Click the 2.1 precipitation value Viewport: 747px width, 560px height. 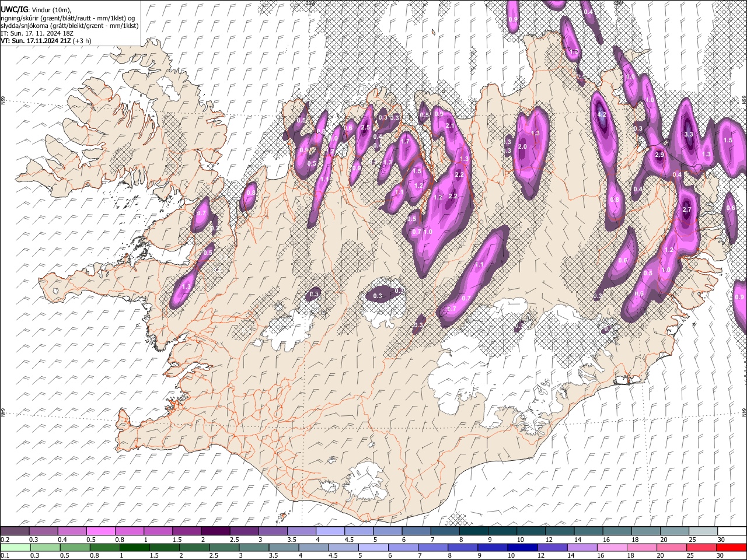tap(450, 125)
